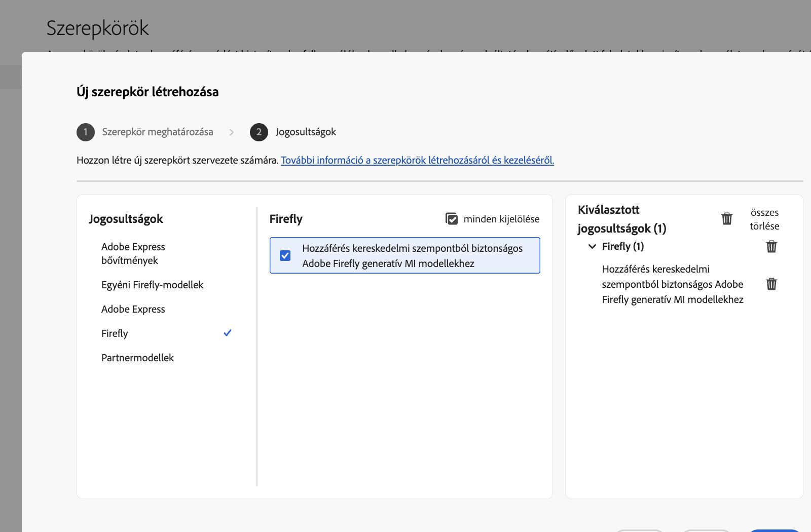The image size is (811, 532).
Task: Enable 'minden kijelölése' to select all
Action: click(451, 218)
